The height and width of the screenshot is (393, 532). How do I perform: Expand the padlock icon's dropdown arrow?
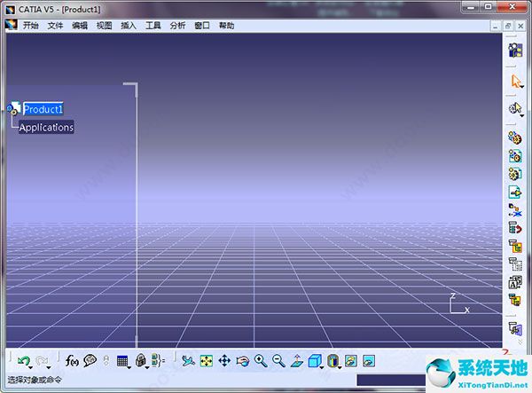(147, 367)
